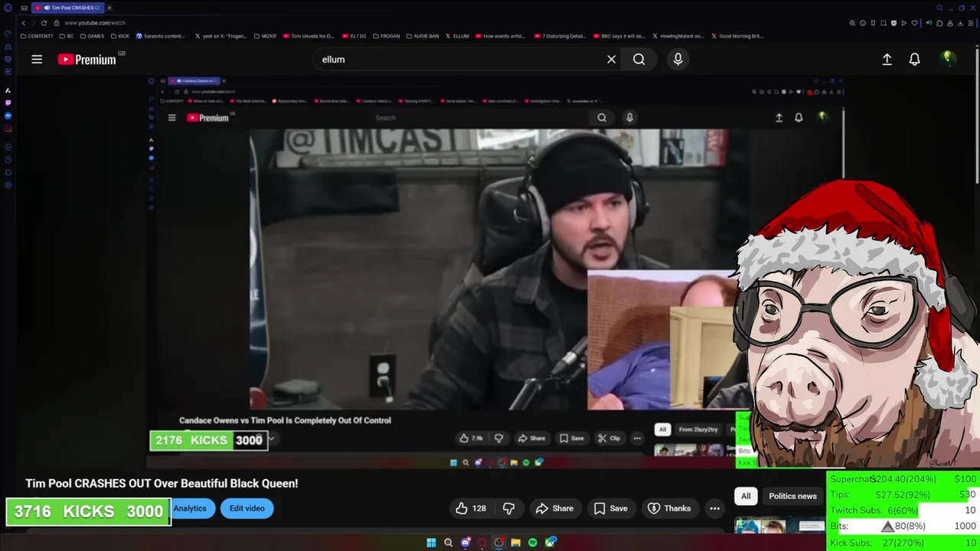Search tabs with top-right magnifier
The height and width of the screenshot is (551, 980).
939,8
